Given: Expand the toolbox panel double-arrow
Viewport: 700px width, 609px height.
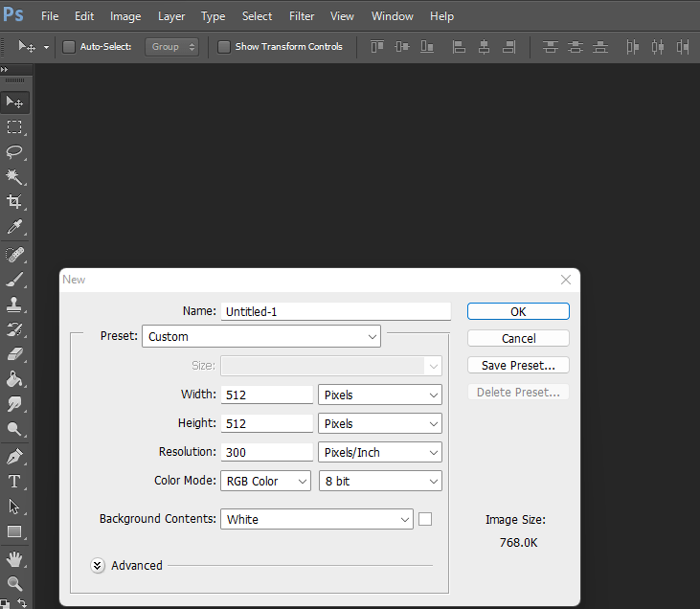Looking at the screenshot, I should (5, 69).
